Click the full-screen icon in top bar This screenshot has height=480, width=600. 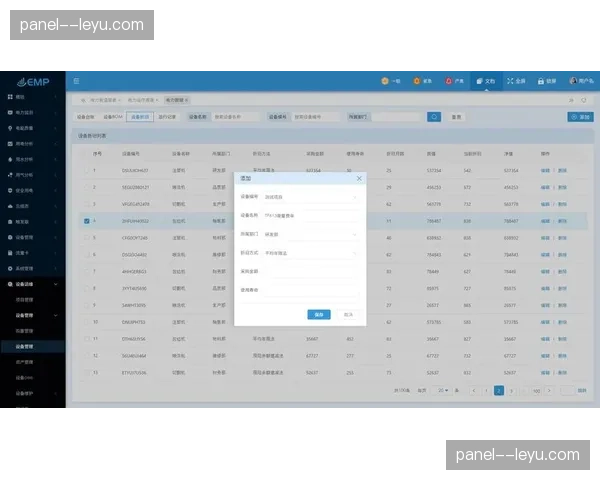[x=511, y=81]
